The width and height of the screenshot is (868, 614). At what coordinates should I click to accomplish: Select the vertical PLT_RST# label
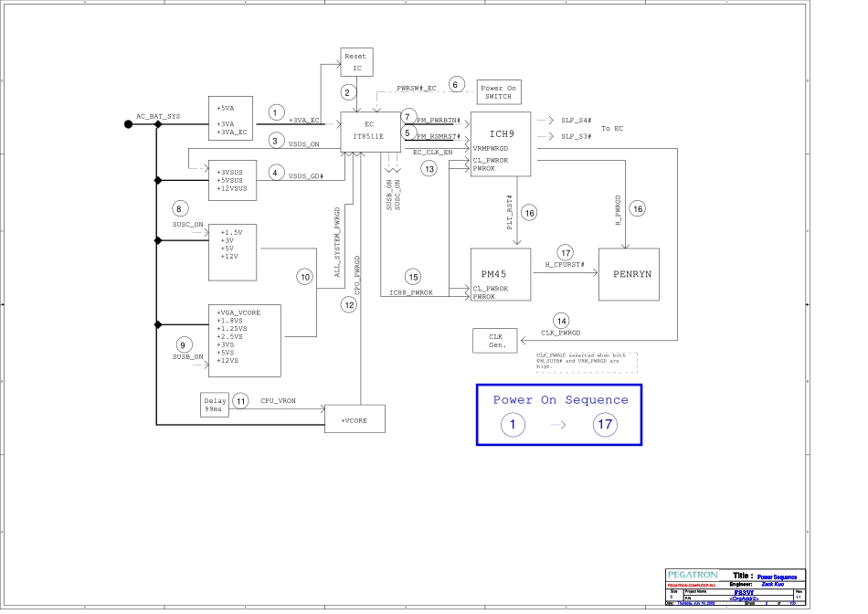[509, 212]
